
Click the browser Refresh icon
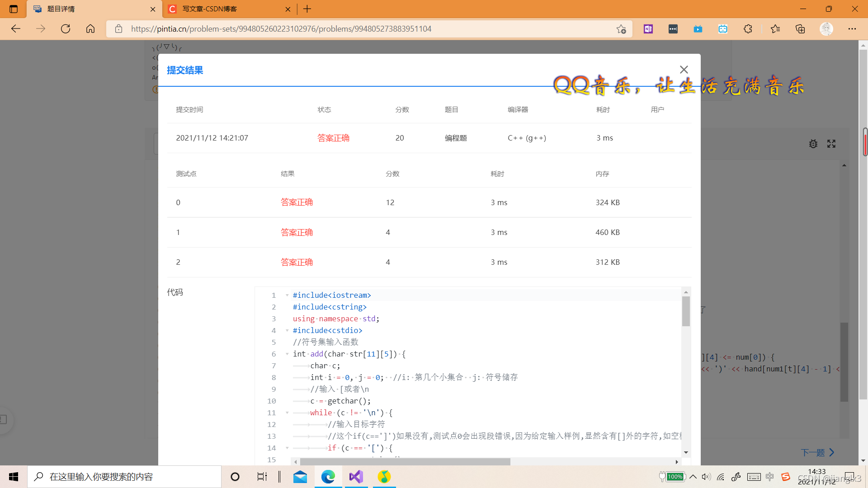tap(66, 29)
